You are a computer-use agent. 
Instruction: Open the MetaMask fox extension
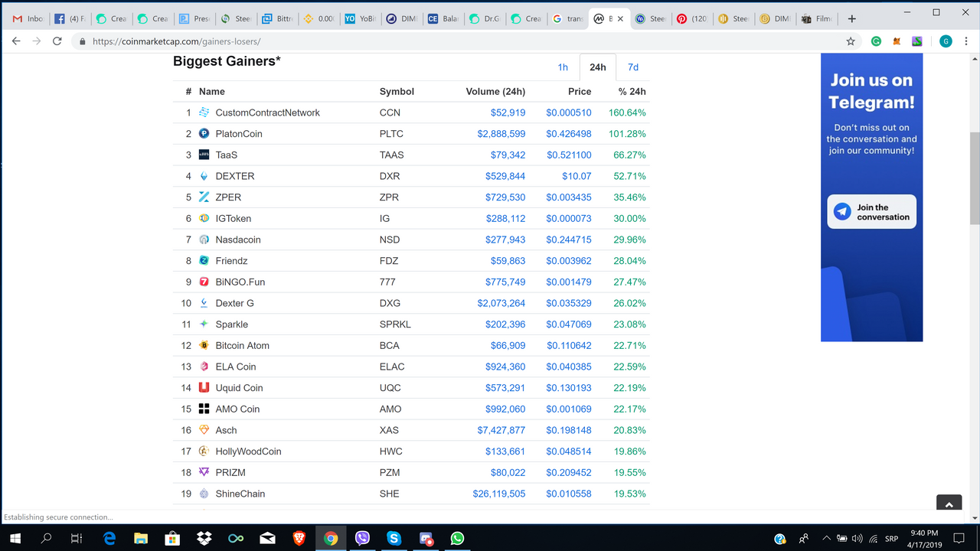tap(897, 41)
